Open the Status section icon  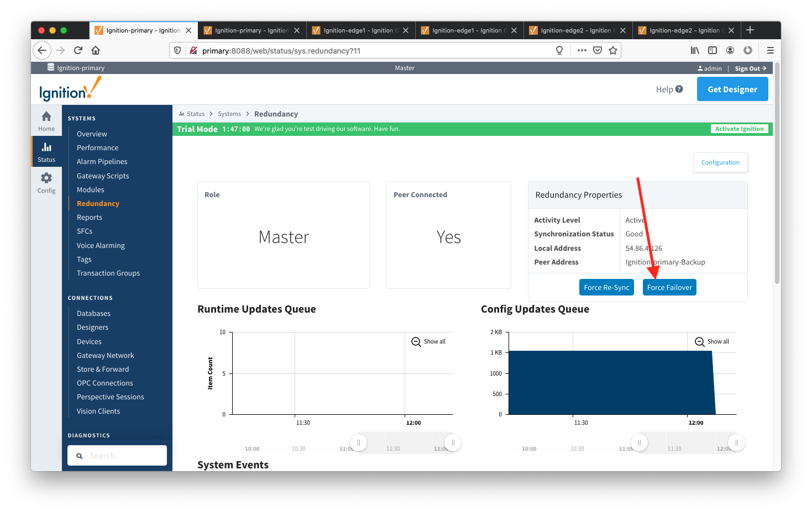tap(46, 151)
